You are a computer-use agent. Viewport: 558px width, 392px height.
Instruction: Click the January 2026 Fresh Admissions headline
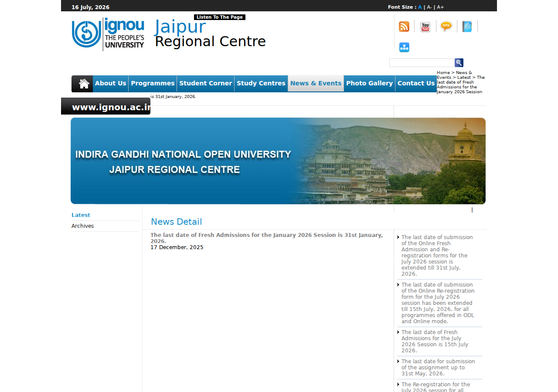click(267, 238)
